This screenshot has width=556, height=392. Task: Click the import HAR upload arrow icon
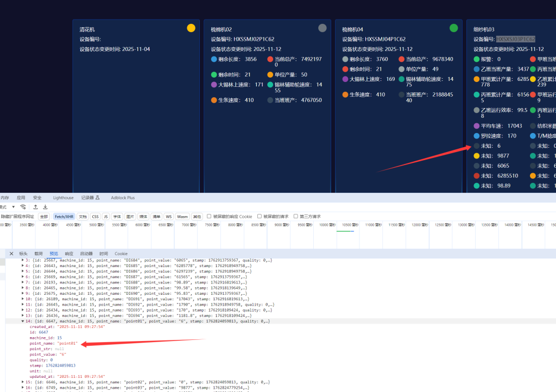coord(36,207)
